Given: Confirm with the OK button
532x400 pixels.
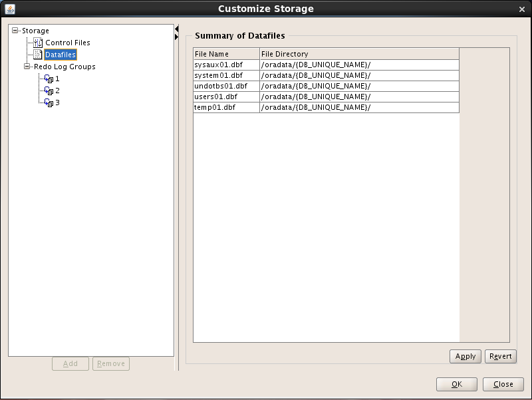Looking at the screenshot, I should (457, 384).
